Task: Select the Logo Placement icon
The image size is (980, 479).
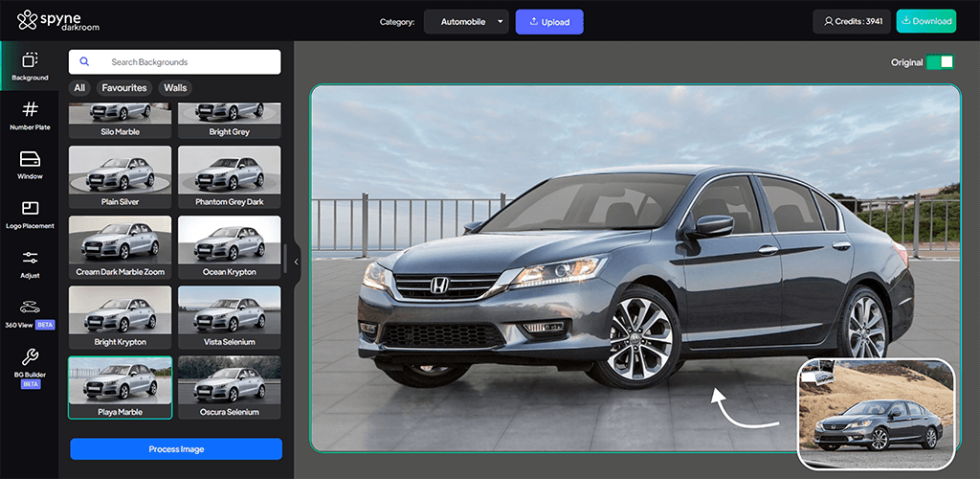Action: tap(30, 208)
